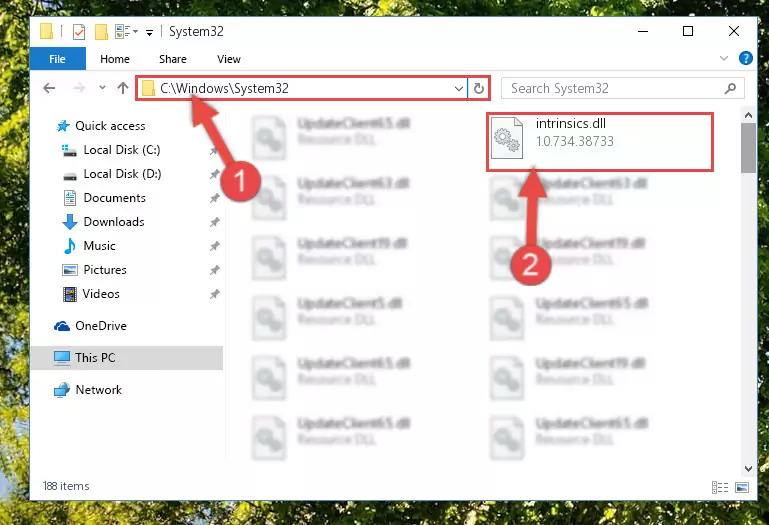Click the This PC monitor icon
769x525 pixels.
[62, 358]
